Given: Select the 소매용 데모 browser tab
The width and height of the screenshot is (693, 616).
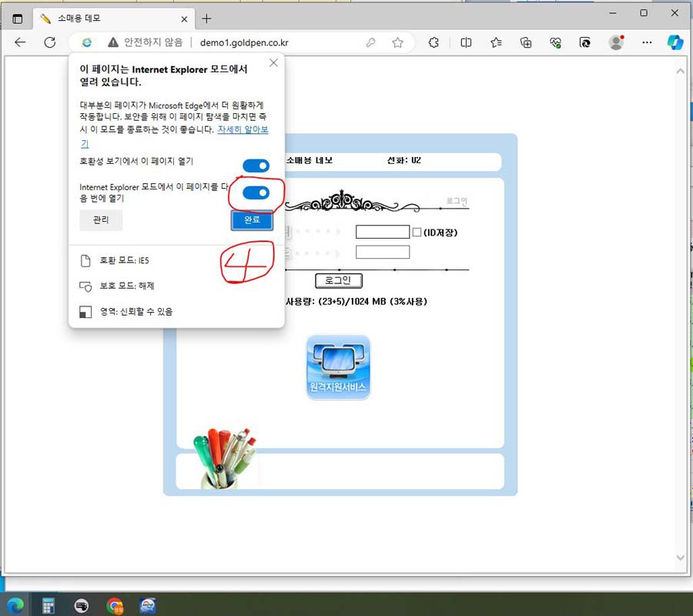Looking at the screenshot, I should tap(114, 18).
